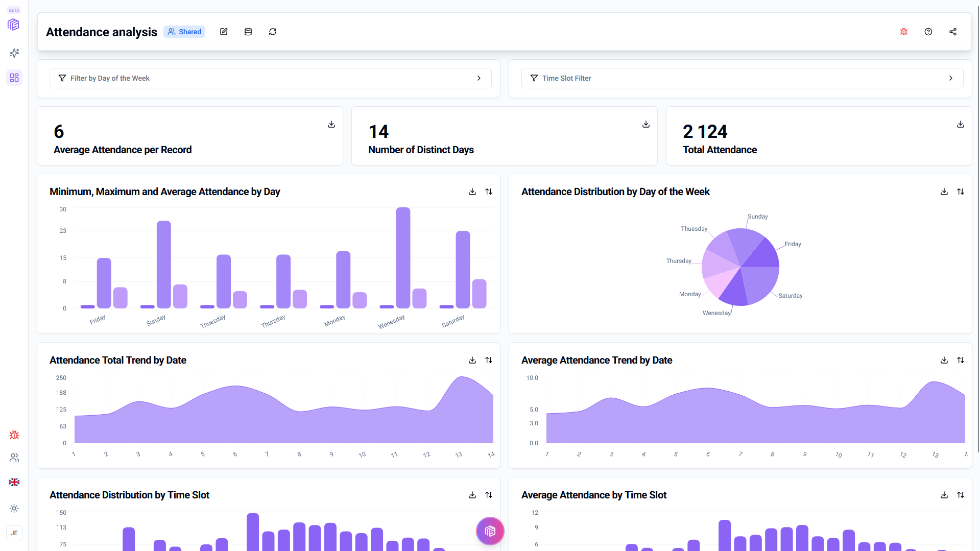Screen dimensions: 980x551
Task: Open the database source icon in toolbar
Action: pos(248,31)
